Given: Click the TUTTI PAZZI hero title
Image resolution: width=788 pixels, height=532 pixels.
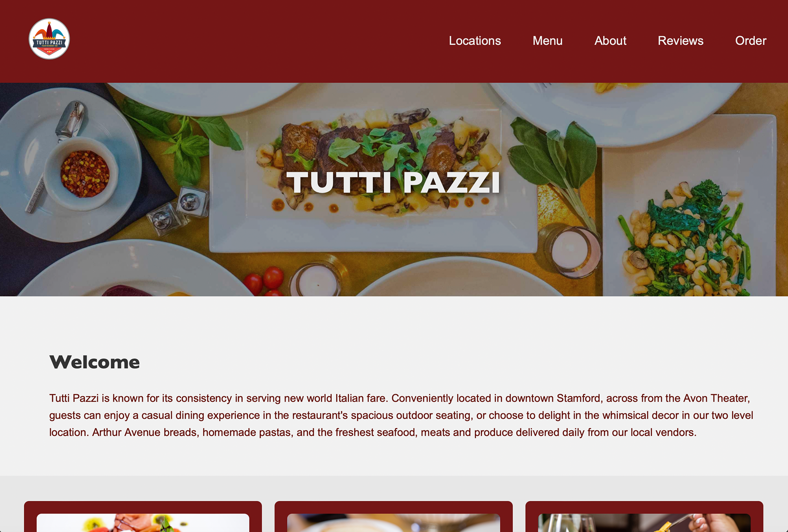Looking at the screenshot, I should tap(393, 182).
